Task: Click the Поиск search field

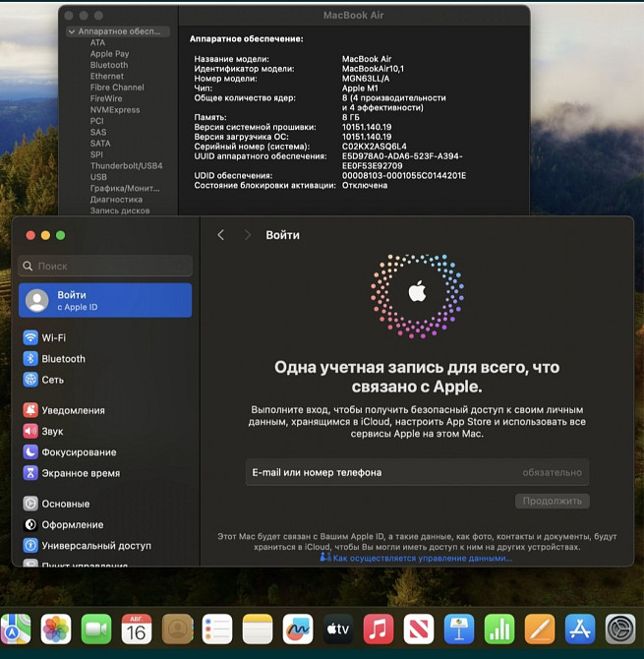Action: pyautogui.click(x=105, y=266)
